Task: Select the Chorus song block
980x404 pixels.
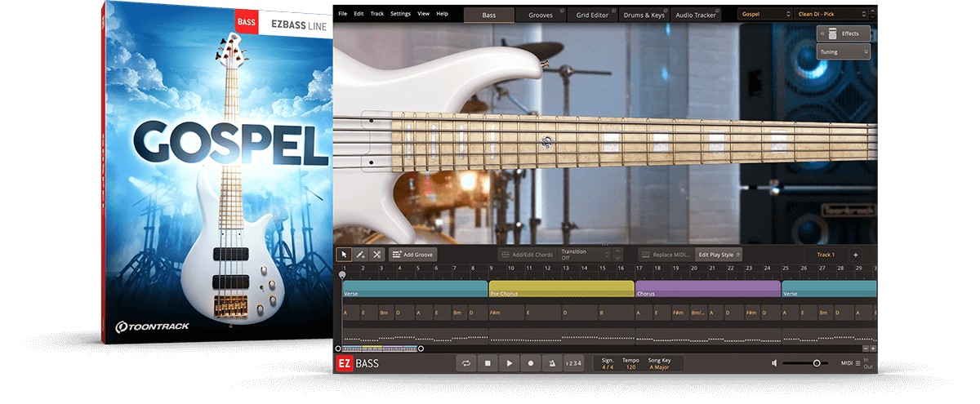Action: tap(708, 289)
